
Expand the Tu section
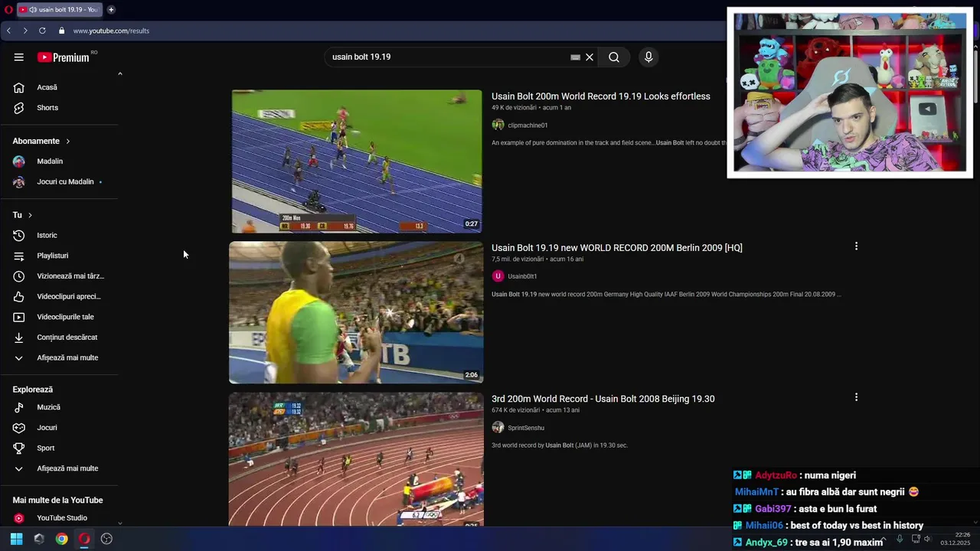22,215
